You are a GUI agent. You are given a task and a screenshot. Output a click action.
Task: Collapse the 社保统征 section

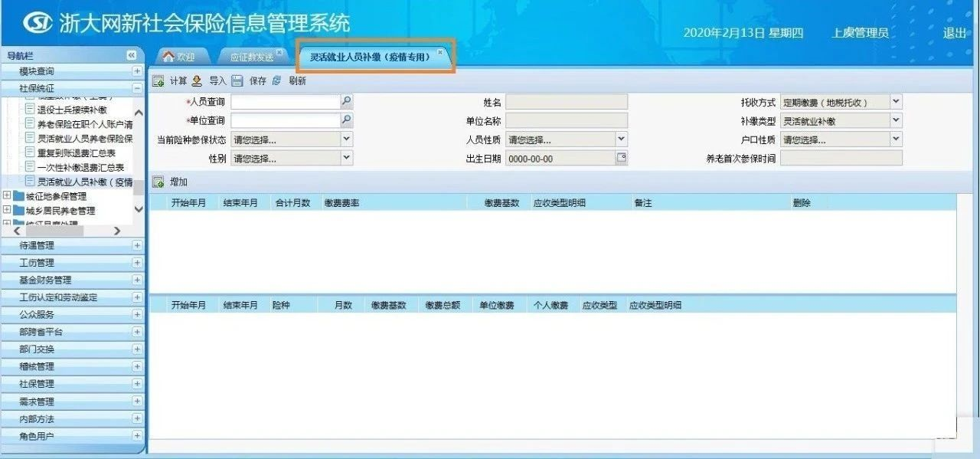tap(137, 89)
